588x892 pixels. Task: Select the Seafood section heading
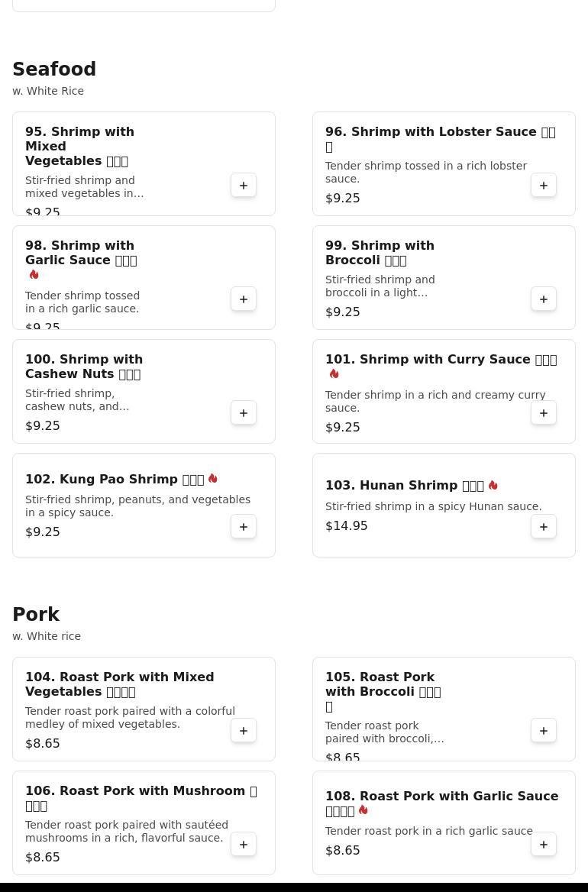54,69
